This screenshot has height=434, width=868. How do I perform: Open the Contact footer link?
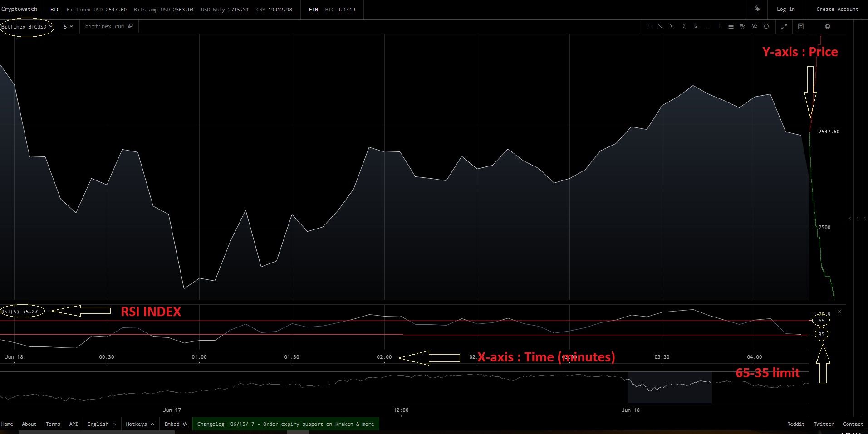point(853,424)
